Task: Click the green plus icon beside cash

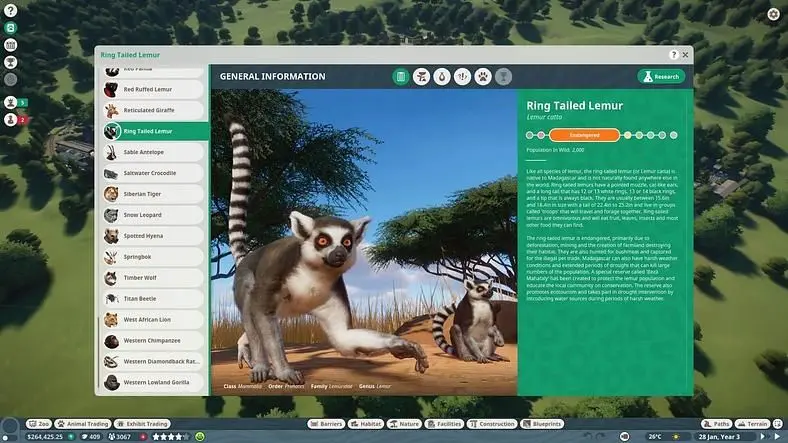Action: tap(71, 437)
